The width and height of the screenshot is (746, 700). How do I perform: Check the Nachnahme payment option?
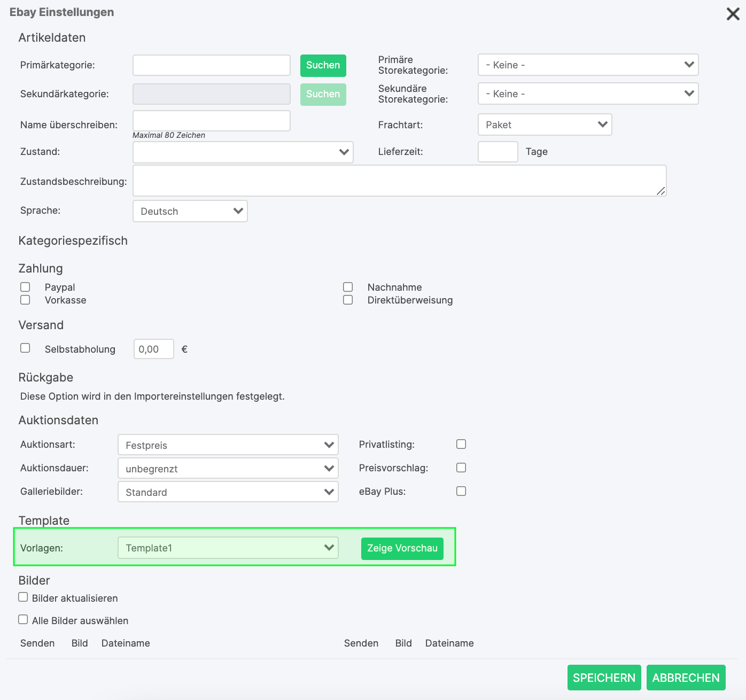(348, 287)
